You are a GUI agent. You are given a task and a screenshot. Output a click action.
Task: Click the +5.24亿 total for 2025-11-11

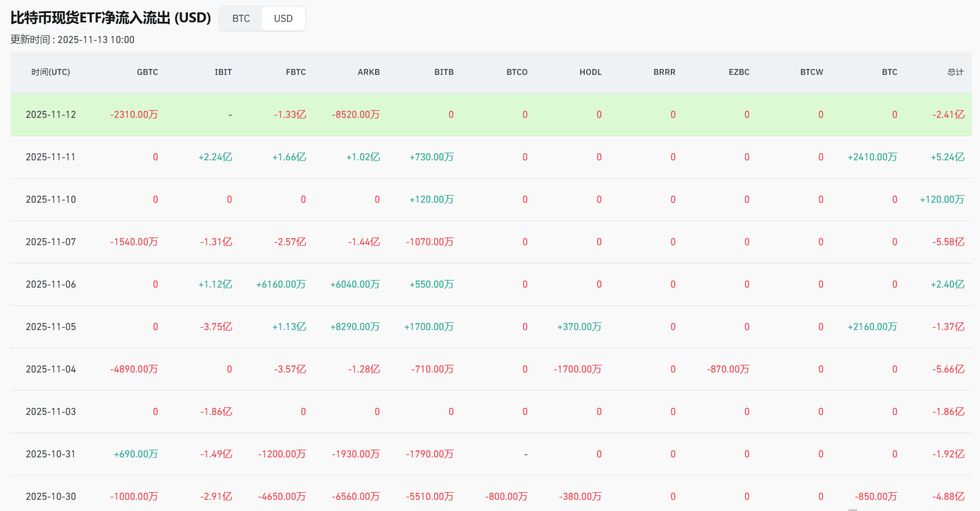[947, 157]
